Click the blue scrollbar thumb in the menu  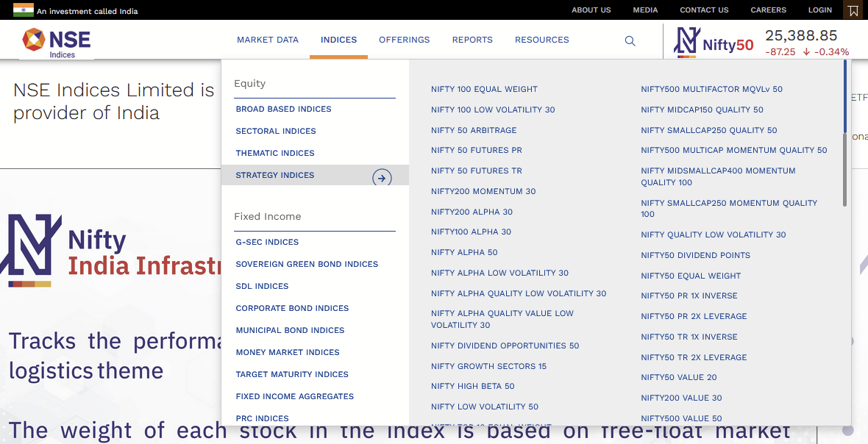[845, 96]
